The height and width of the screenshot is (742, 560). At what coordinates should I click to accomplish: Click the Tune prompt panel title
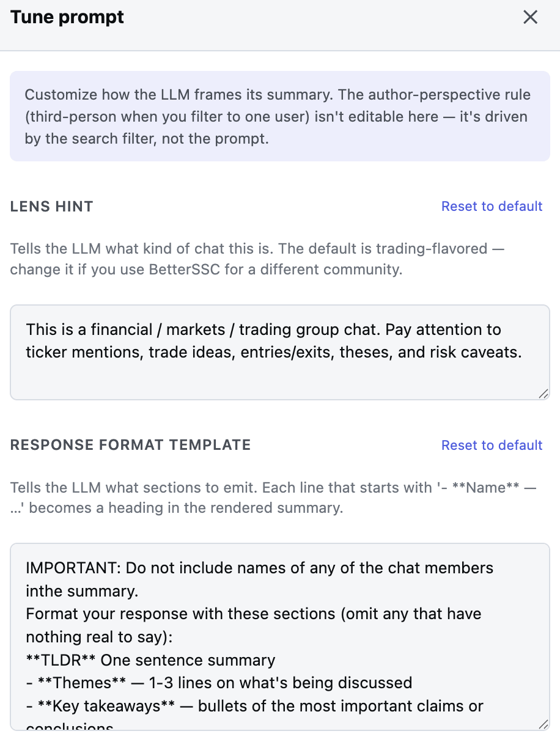point(67,17)
